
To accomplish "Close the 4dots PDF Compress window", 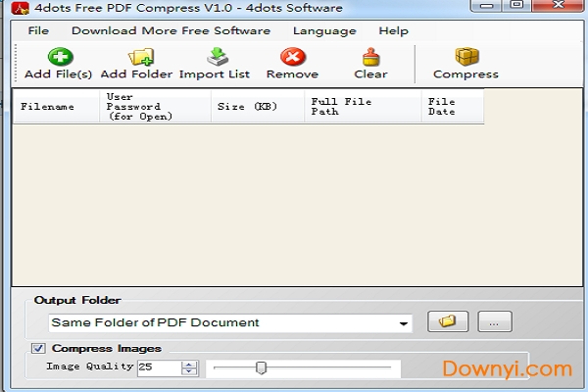I will pyautogui.click(x=559, y=5).
